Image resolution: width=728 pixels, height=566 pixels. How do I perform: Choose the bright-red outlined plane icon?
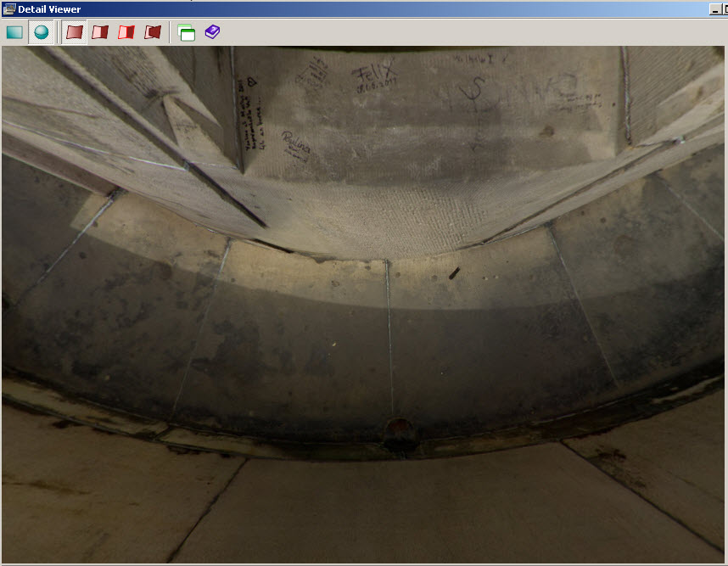pos(126,32)
